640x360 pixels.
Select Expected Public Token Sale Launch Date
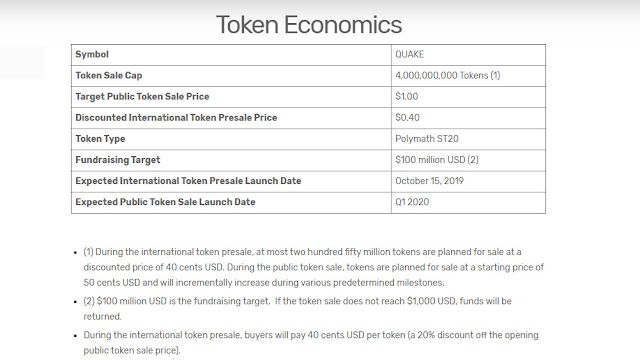click(165, 202)
